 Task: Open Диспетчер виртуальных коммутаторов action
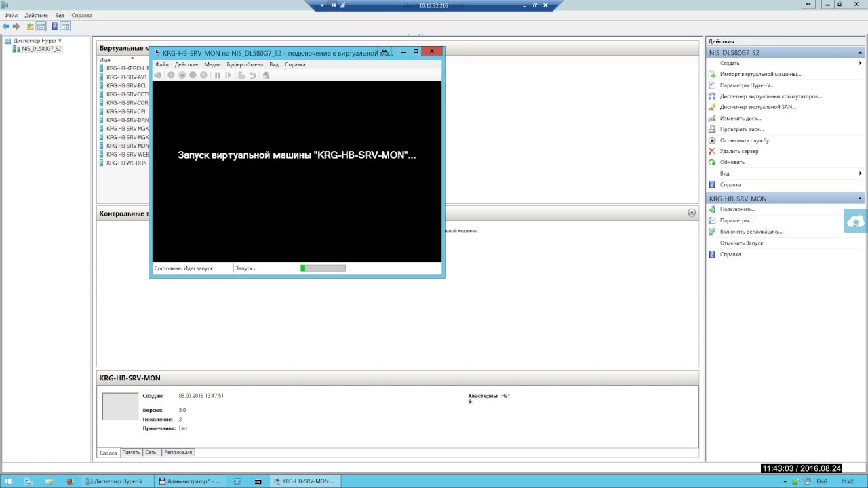pyautogui.click(x=771, y=96)
